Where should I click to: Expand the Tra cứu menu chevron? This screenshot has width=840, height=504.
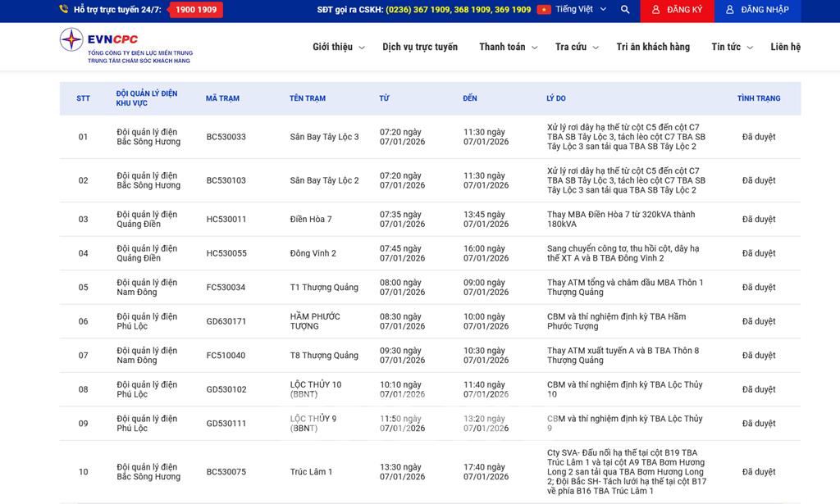pos(596,48)
